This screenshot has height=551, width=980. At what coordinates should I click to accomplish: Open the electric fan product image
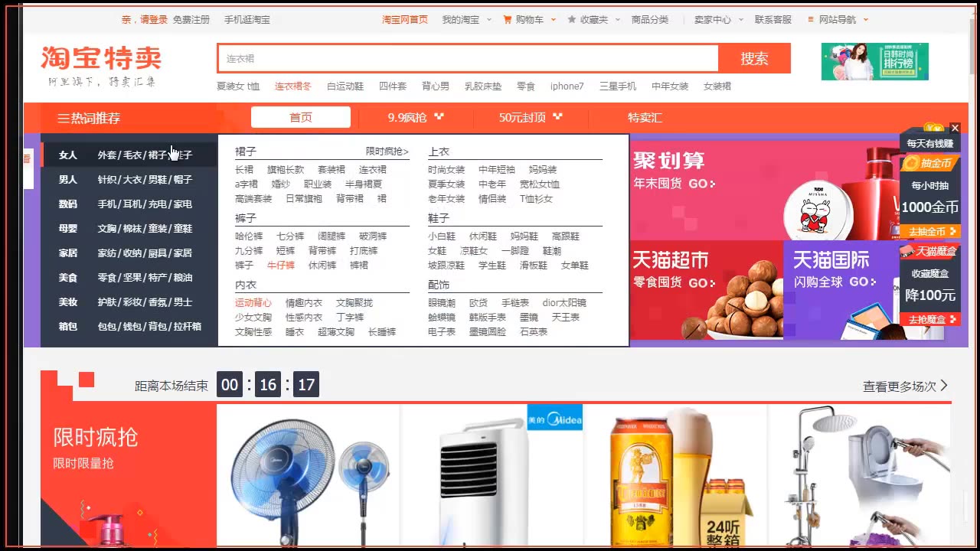[x=308, y=476]
